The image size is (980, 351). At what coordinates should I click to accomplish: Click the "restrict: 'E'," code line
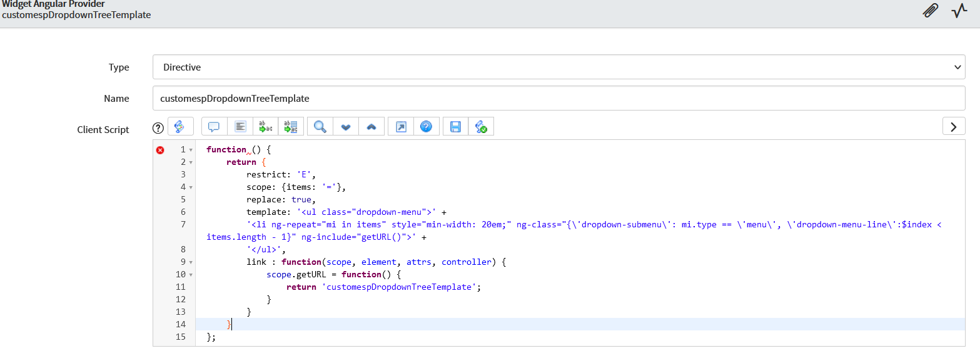point(281,174)
